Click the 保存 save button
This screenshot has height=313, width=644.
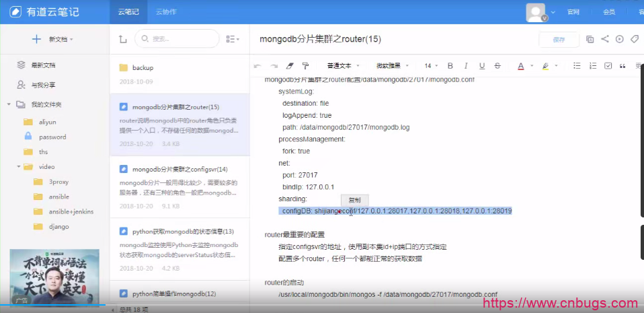[559, 40]
